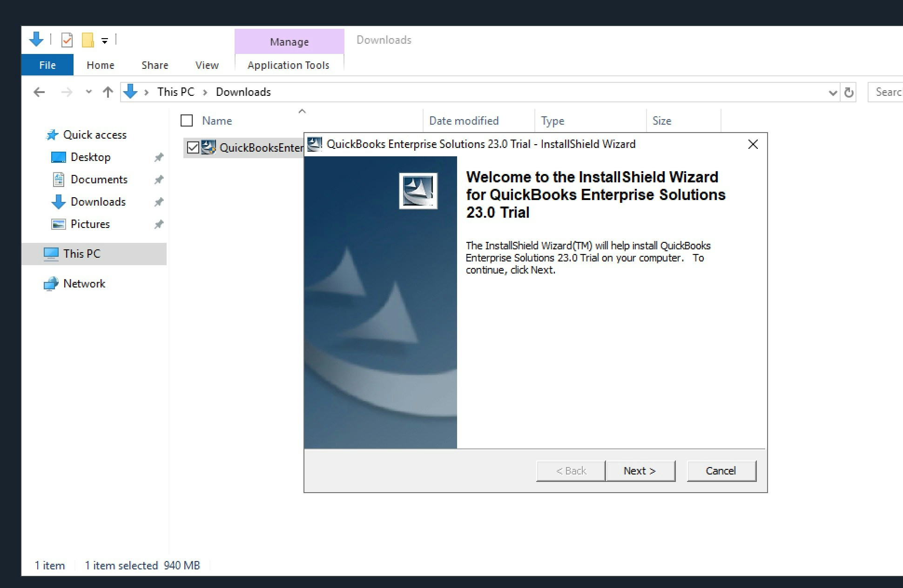Sort files by the Size column
Screen dimensions: 903x588
click(x=661, y=121)
